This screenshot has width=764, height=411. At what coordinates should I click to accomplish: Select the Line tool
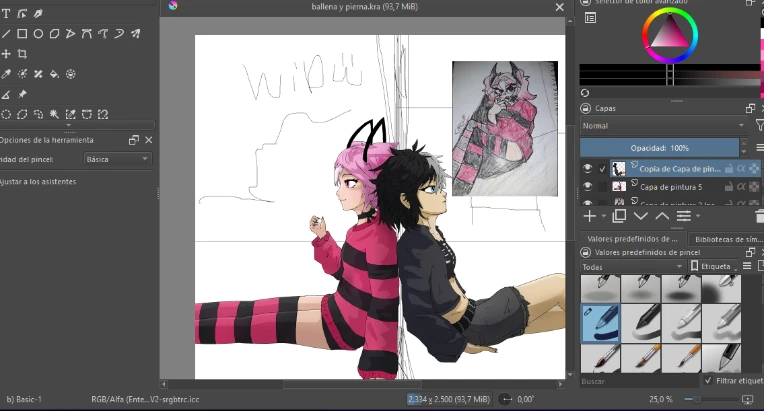6,34
